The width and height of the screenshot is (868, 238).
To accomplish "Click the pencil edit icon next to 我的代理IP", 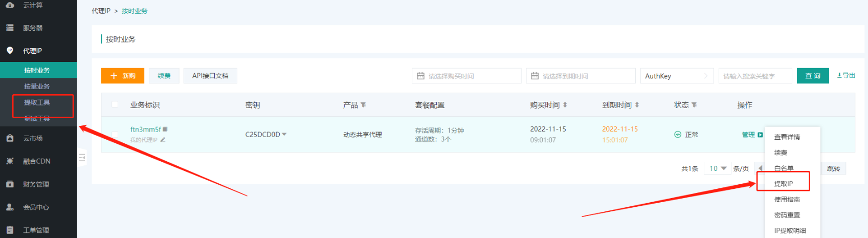I will click(163, 140).
